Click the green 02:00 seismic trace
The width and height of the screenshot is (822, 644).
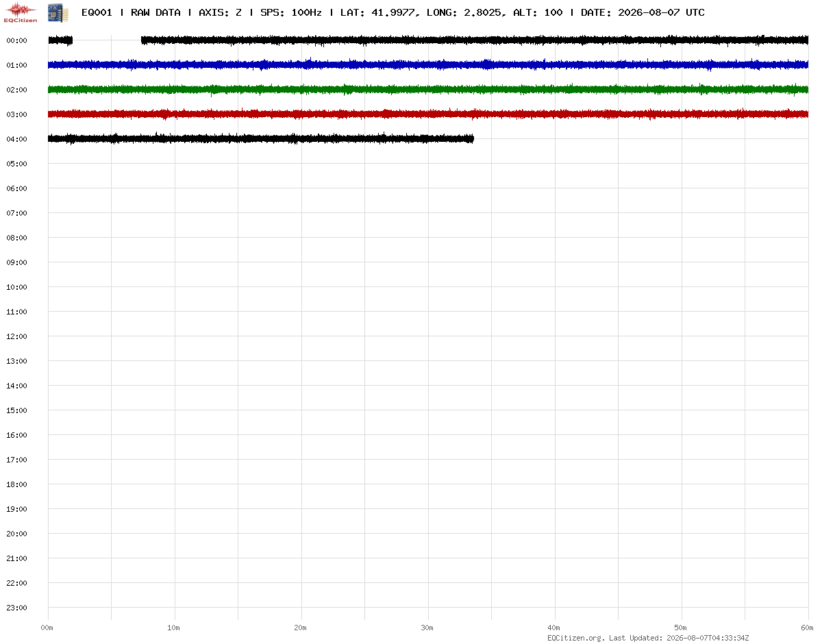[x=428, y=89]
